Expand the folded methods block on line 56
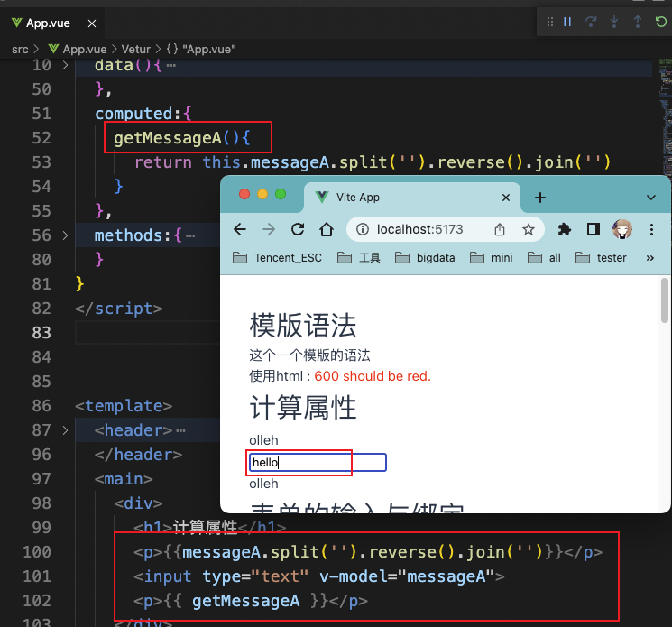Viewport: 672px width, 627px height. coord(65,235)
